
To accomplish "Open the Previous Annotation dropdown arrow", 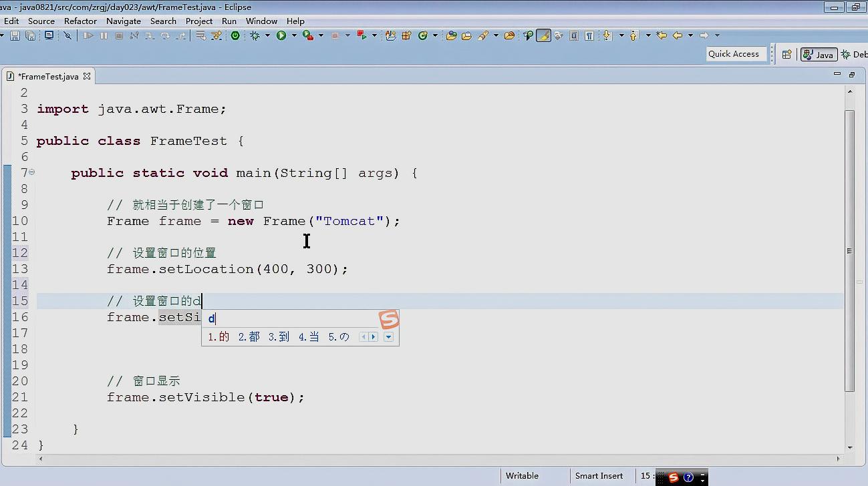I will 648,35.
